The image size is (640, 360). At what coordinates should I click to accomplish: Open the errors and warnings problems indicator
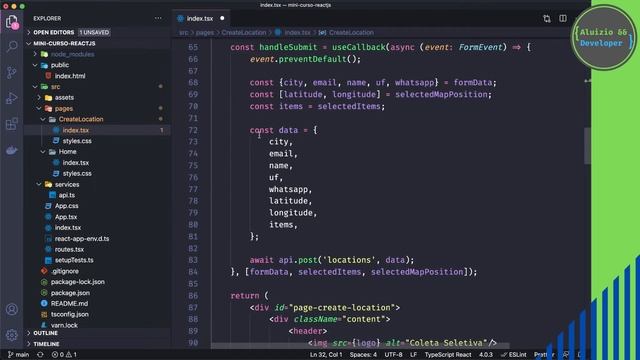64,355
